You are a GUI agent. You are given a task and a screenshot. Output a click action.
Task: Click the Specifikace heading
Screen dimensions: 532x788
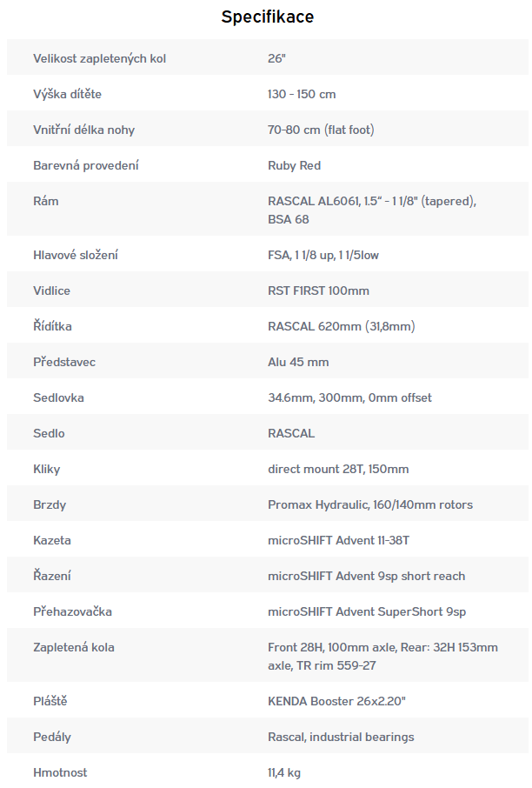267,17
